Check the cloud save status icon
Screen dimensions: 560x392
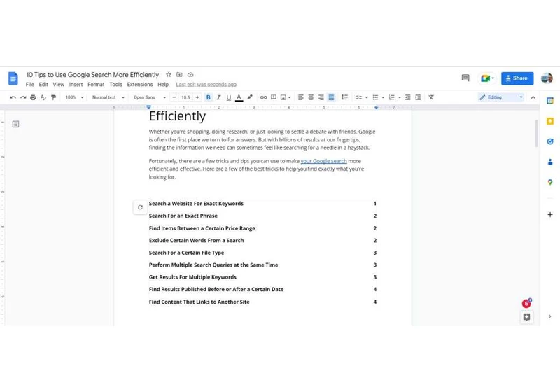click(190, 75)
